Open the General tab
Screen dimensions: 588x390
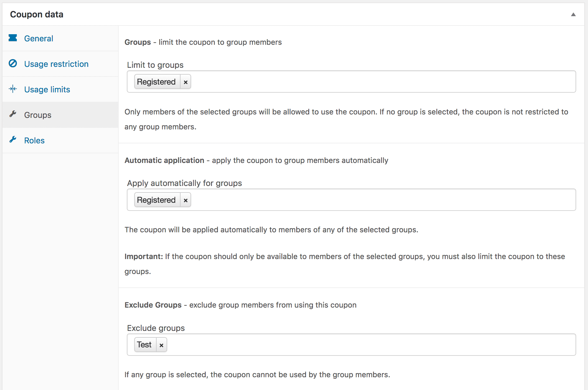point(39,39)
